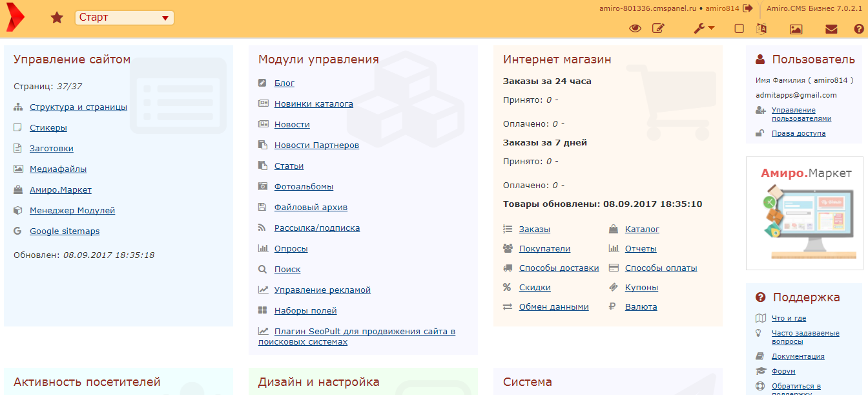Open Медиафайлы via the image toolbar icon
868x395 pixels.
tap(796, 28)
